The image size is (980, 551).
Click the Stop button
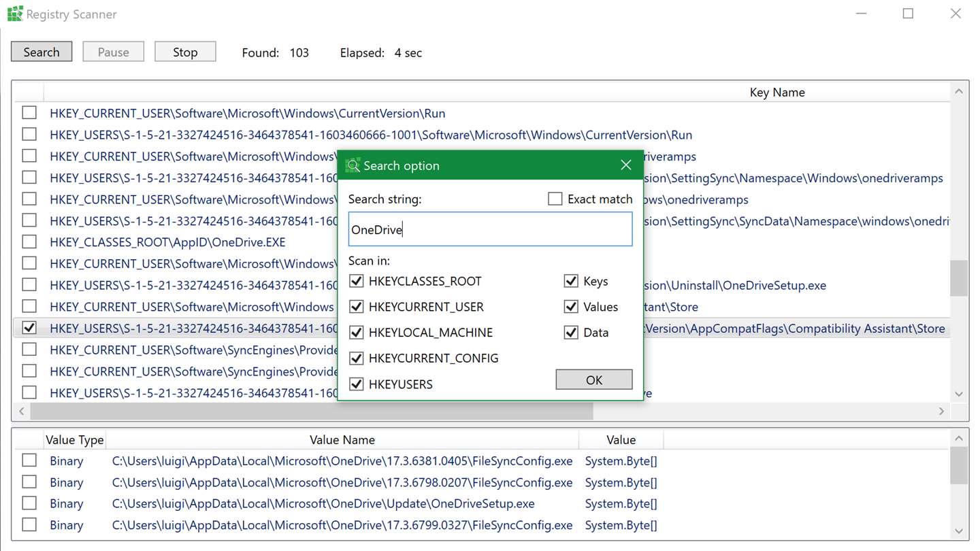[x=185, y=52]
